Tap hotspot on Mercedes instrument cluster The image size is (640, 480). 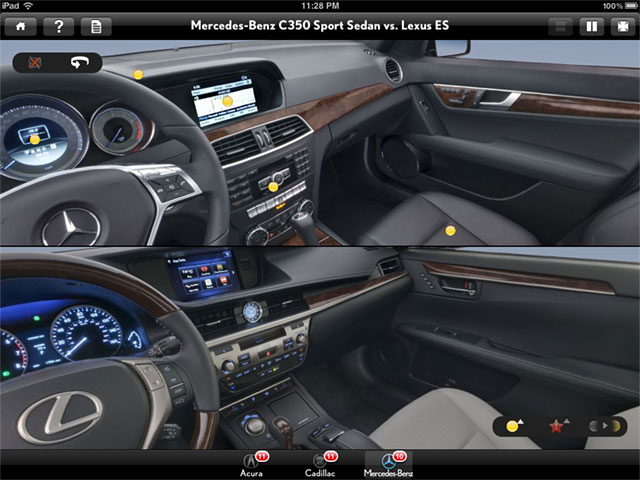(x=36, y=141)
